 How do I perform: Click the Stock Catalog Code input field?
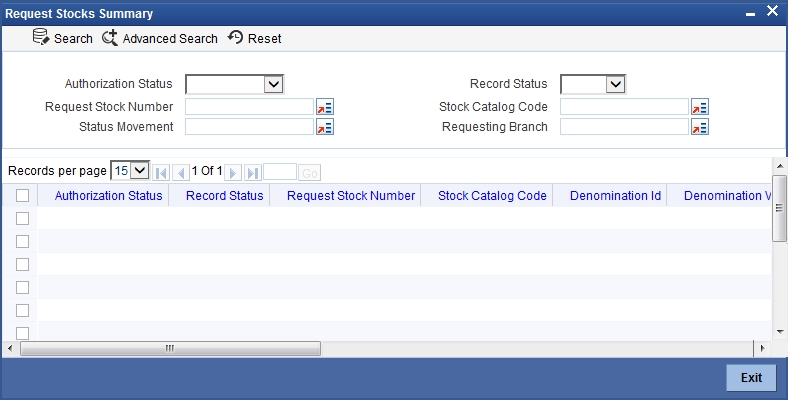624,107
